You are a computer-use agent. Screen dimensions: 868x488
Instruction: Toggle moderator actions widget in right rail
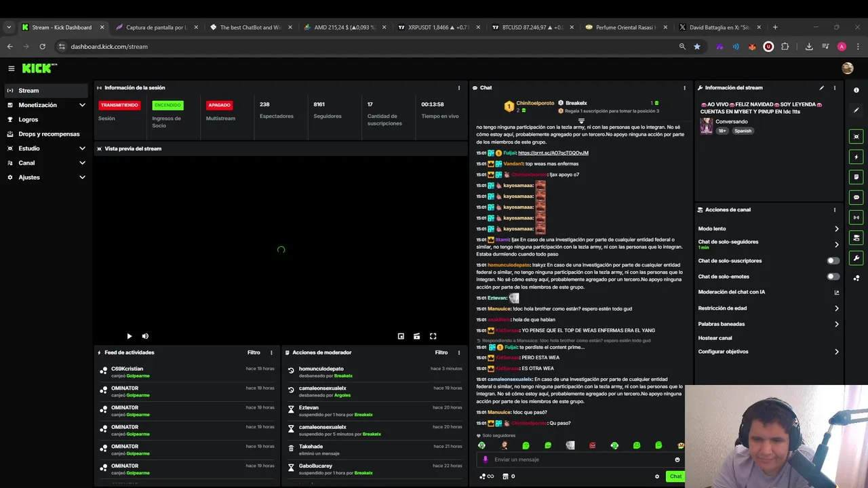856,177
